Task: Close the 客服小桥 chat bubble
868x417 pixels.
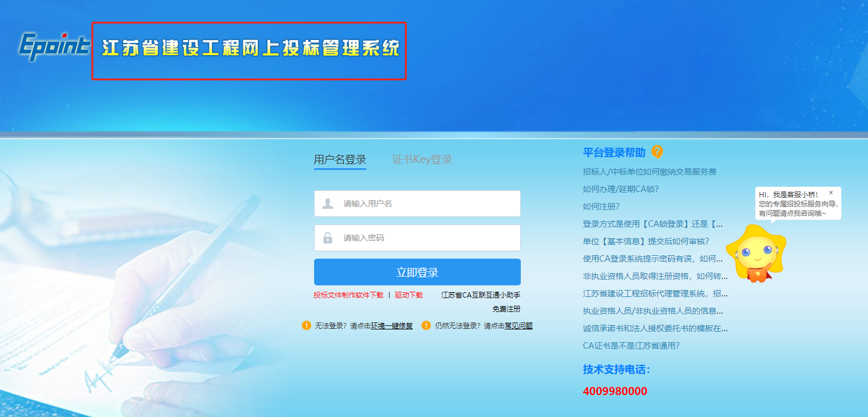Action: click(x=831, y=193)
